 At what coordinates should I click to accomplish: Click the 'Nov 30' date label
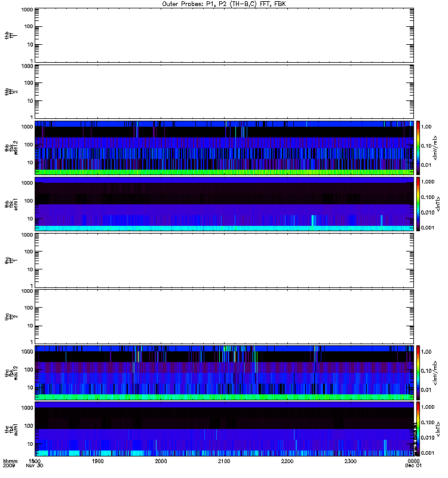(x=35, y=466)
